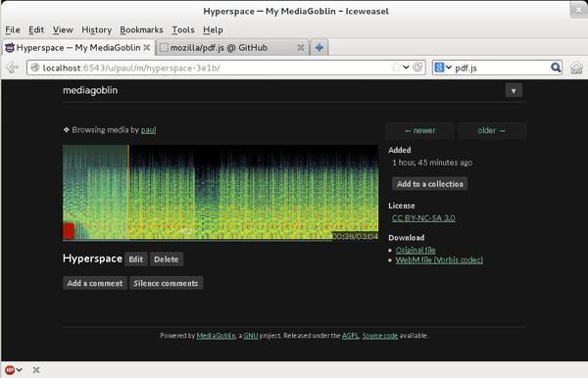Switch to Hyperspace — My MediaGoblin tab
Viewport: 588px width, 378px height.
[x=78, y=48]
